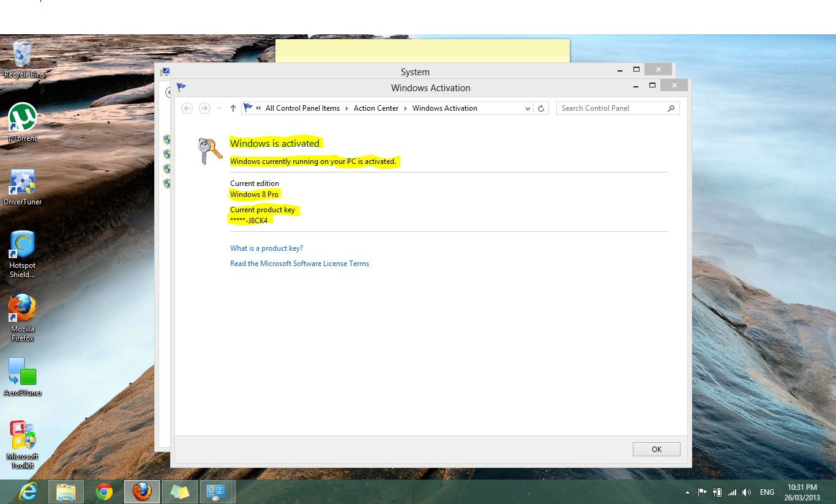Minimize the Windows Activation window
Viewport: 836px width, 504px height.
(x=636, y=85)
